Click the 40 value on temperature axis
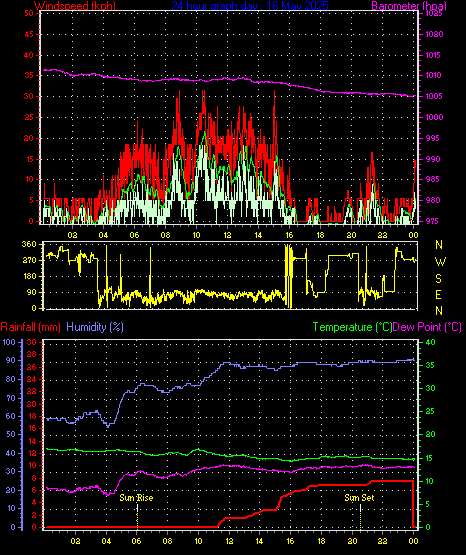 [x=431, y=342]
